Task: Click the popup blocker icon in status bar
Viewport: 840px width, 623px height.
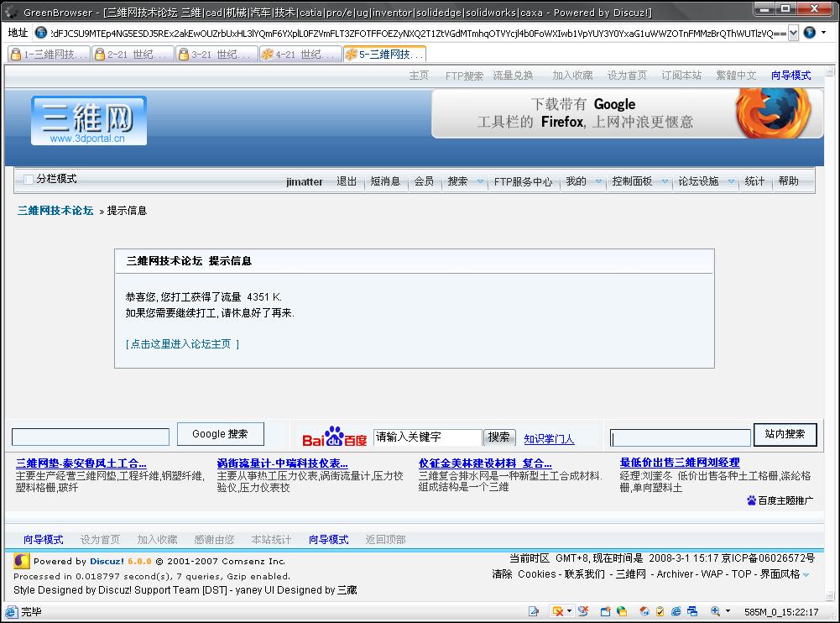Action: click(558, 611)
